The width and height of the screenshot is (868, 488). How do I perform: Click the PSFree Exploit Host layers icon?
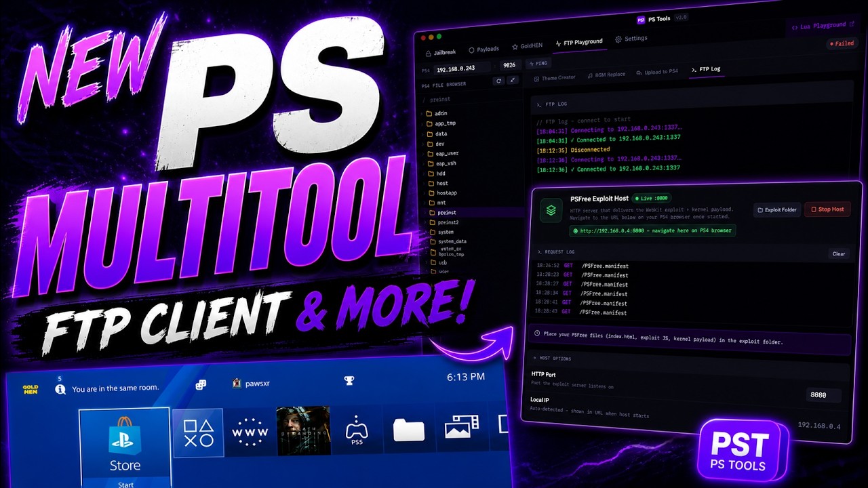[x=551, y=210]
